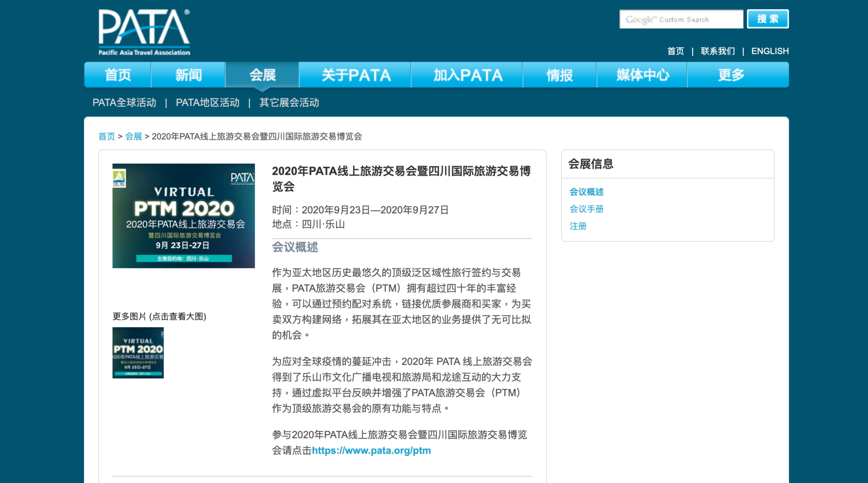Switch to ENGLISH language
The width and height of the screenshot is (868, 483).
tap(770, 51)
